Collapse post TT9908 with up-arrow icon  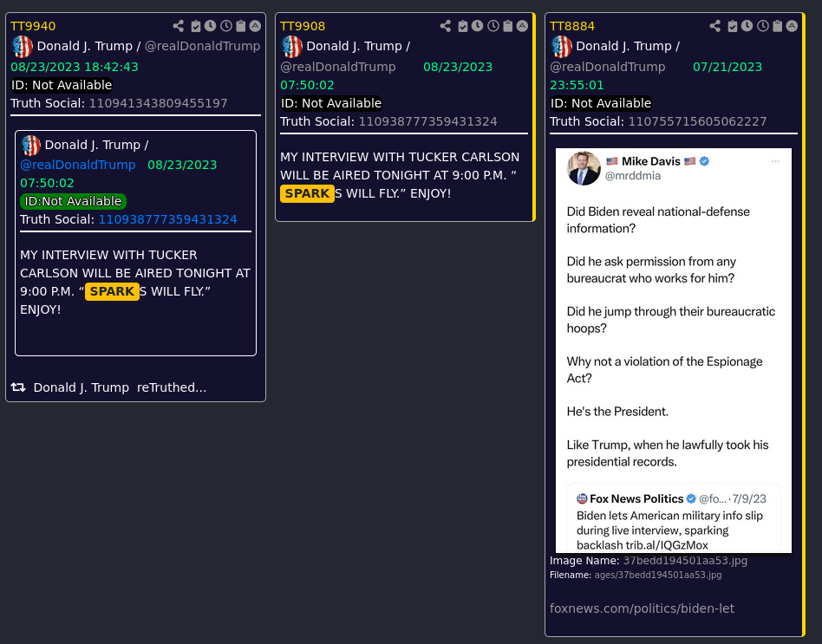coord(522,26)
